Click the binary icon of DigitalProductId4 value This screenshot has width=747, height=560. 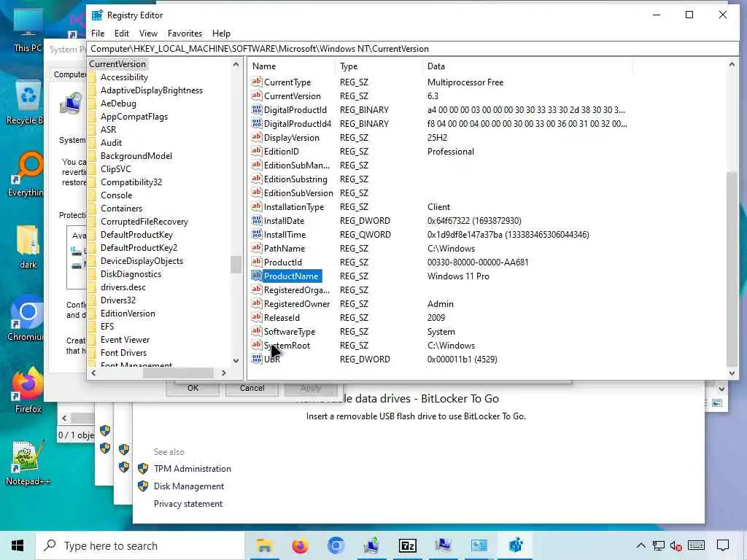[256, 123]
